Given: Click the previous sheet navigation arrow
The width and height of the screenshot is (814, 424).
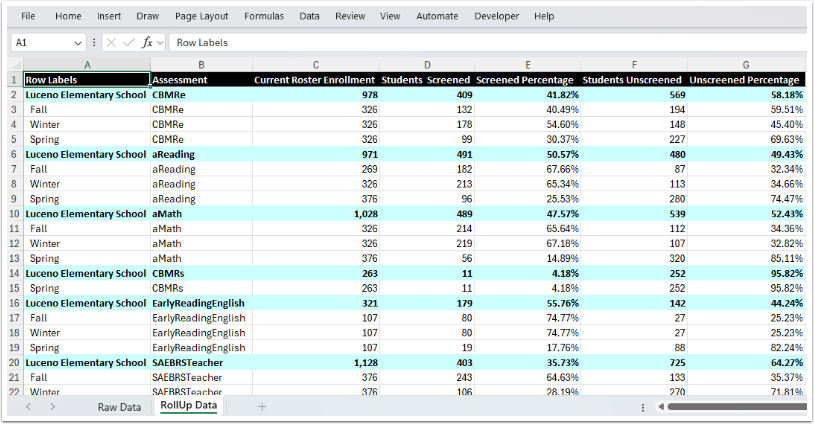Looking at the screenshot, I should [x=29, y=407].
